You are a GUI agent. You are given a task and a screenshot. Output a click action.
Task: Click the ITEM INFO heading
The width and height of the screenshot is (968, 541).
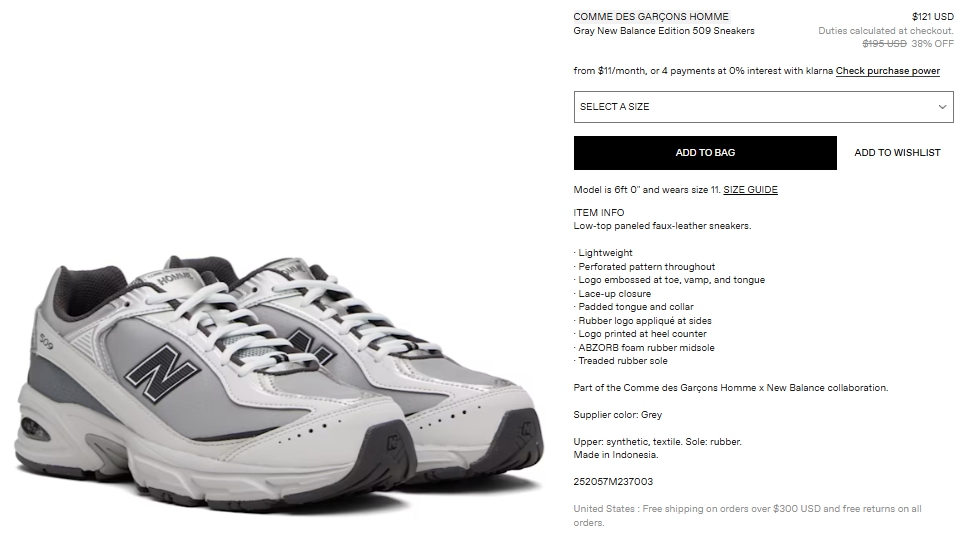point(599,212)
